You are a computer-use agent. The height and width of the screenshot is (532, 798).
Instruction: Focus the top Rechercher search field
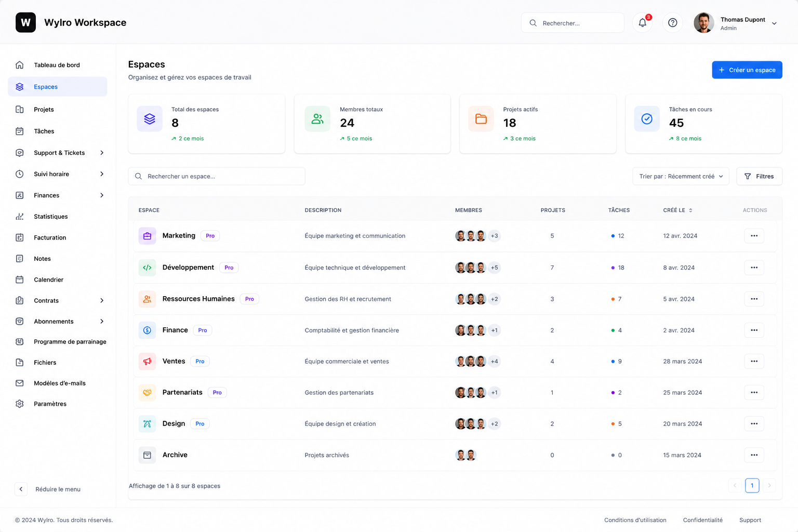(573, 23)
